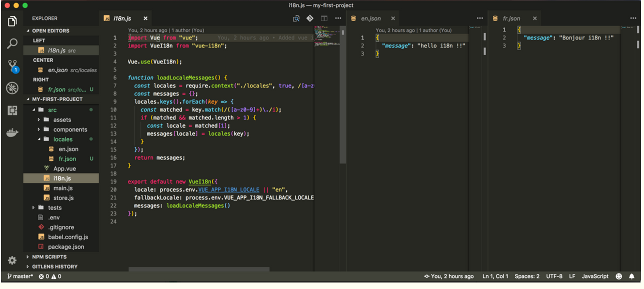Screen dimensions: 644x289
Task: Click line number 19 in i18n.js gutter
Action: pyautogui.click(x=113, y=182)
